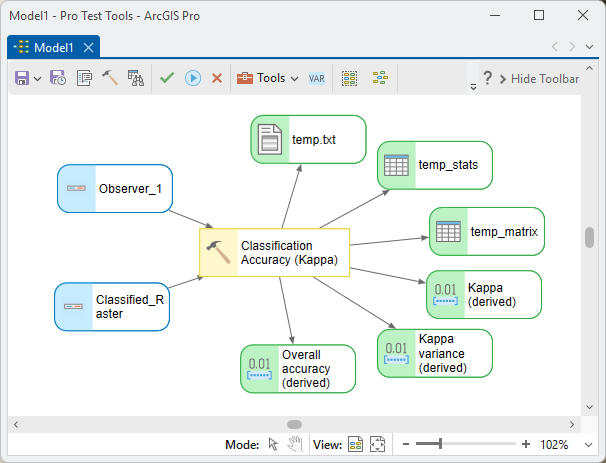Open the model Properties icon

click(x=84, y=78)
